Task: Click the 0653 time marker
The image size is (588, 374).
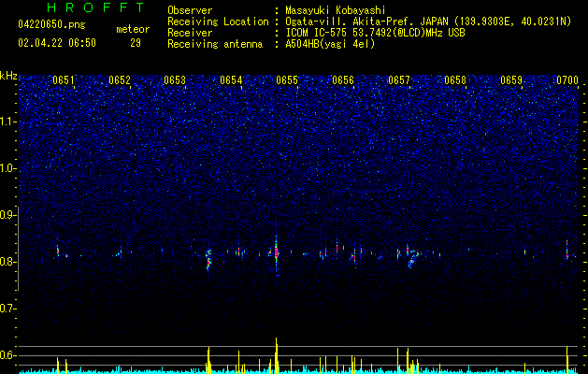Action: (175, 80)
